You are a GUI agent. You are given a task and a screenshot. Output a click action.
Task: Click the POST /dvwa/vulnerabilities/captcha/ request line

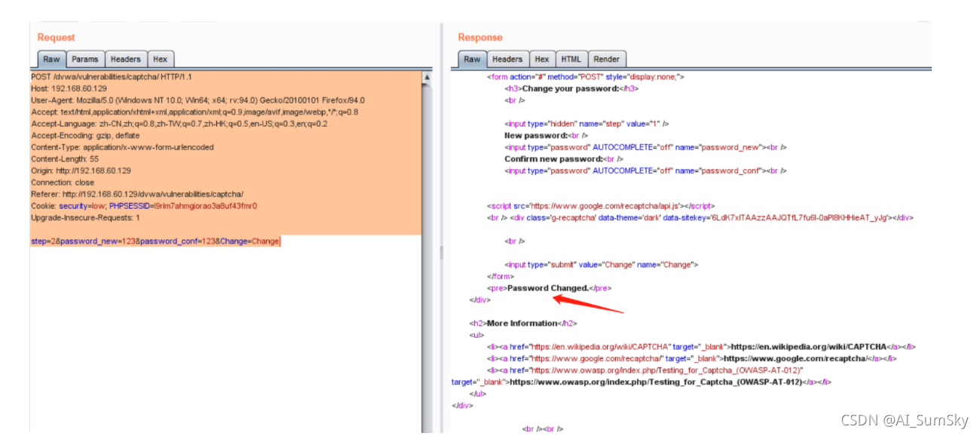coord(112,77)
